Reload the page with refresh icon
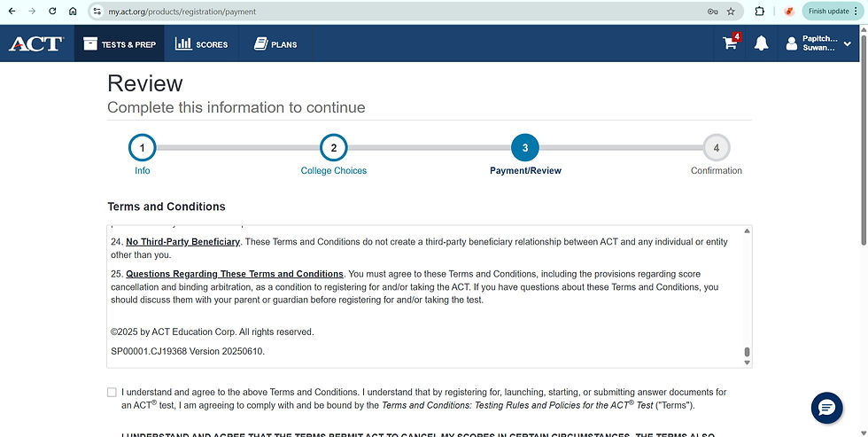 click(x=52, y=11)
